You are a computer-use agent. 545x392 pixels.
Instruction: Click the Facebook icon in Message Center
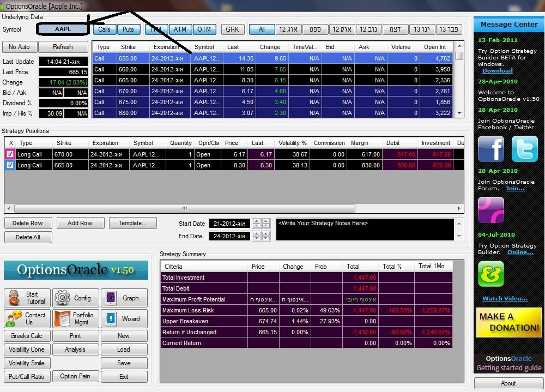[x=491, y=149]
